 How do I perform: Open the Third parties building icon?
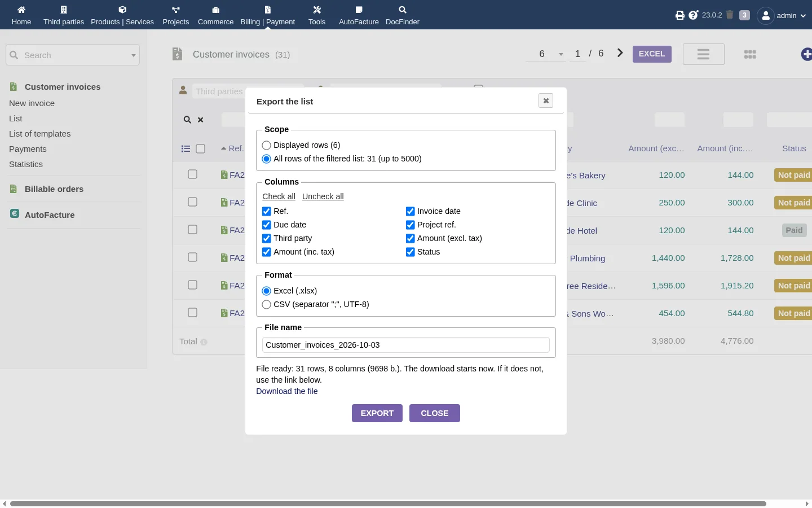point(64,10)
